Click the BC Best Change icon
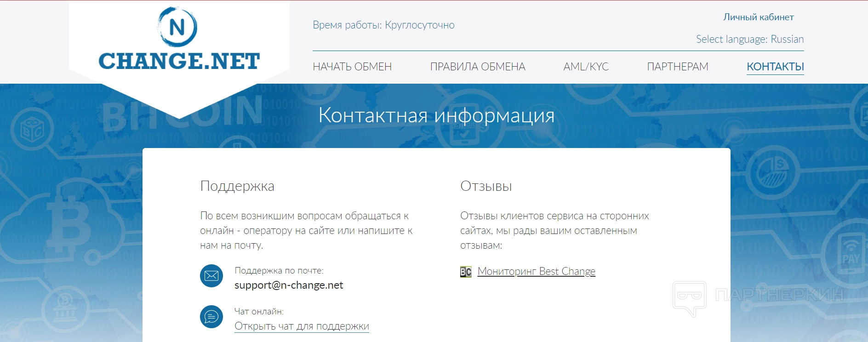 466,272
